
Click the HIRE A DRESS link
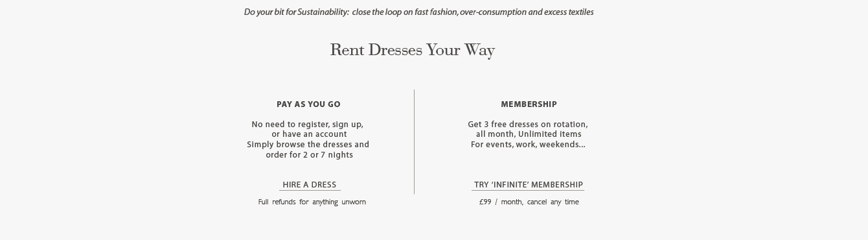[310, 185]
